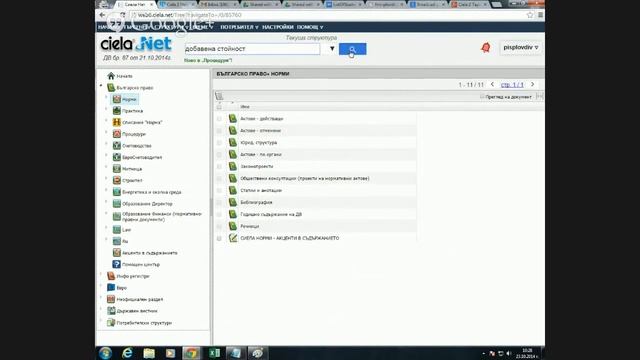Expand the Евро tree node
Screen dimensions: 640x360
[x=101, y=286]
